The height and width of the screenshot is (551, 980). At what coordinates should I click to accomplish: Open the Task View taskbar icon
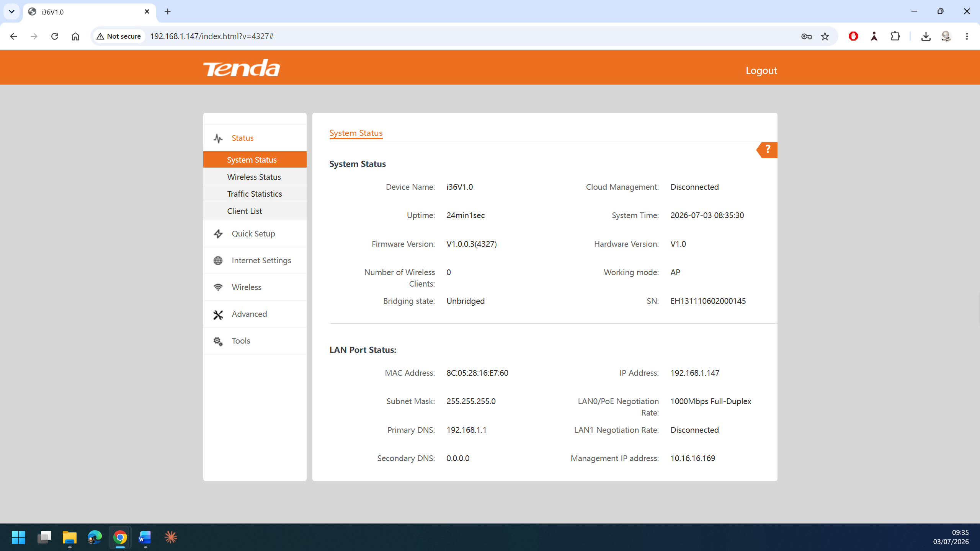(44, 537)
